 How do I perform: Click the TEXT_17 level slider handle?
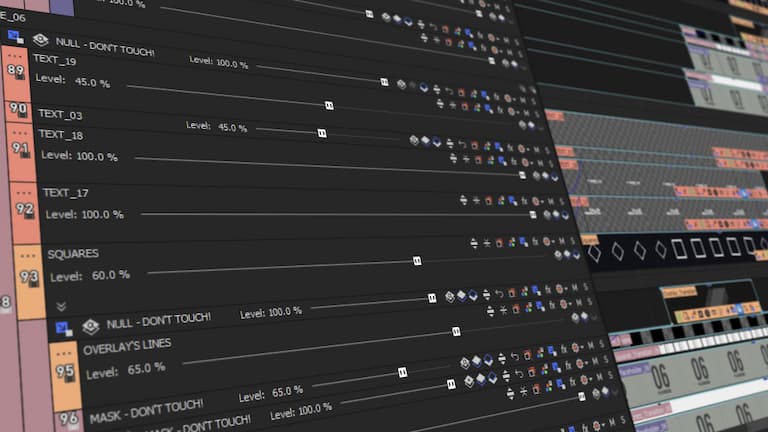(533, 215)
